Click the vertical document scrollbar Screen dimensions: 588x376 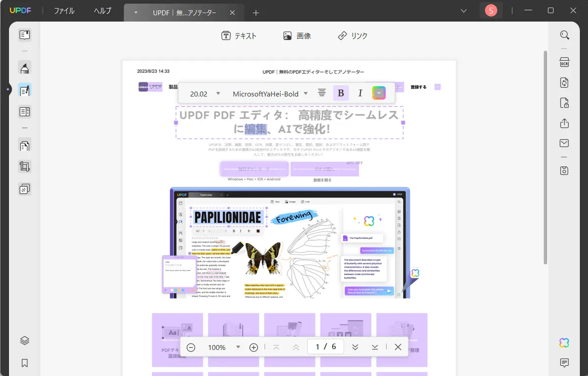[x=545, y=157]
